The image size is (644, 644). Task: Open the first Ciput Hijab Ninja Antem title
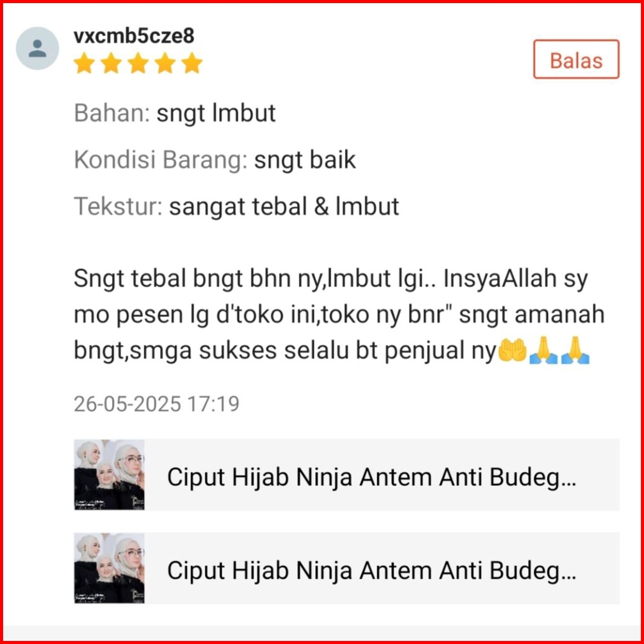tap(372, 477)
